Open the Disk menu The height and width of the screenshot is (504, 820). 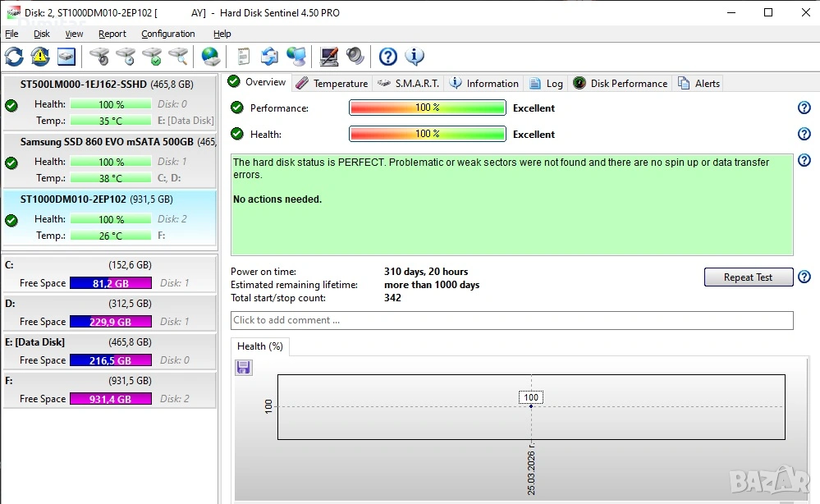coord(42,34)
